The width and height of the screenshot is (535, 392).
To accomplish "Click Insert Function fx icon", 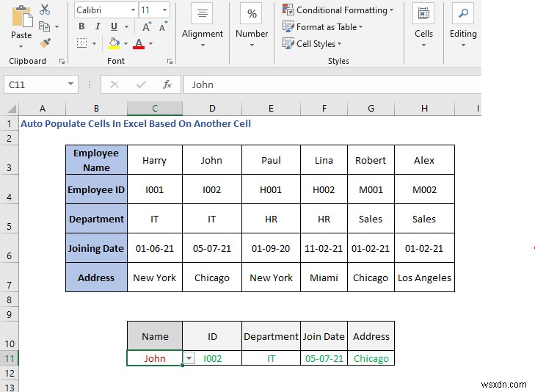I will 167,84.
